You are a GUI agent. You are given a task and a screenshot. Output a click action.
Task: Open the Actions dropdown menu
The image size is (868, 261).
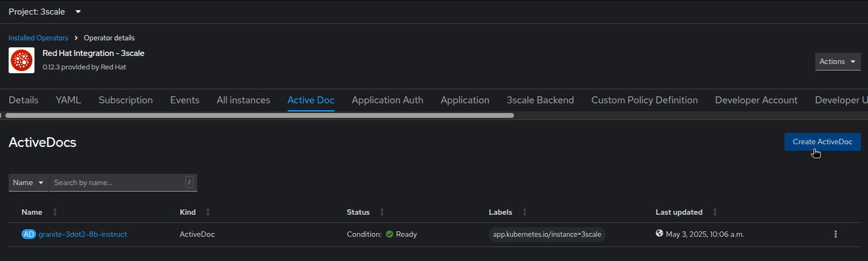(838, 62)
